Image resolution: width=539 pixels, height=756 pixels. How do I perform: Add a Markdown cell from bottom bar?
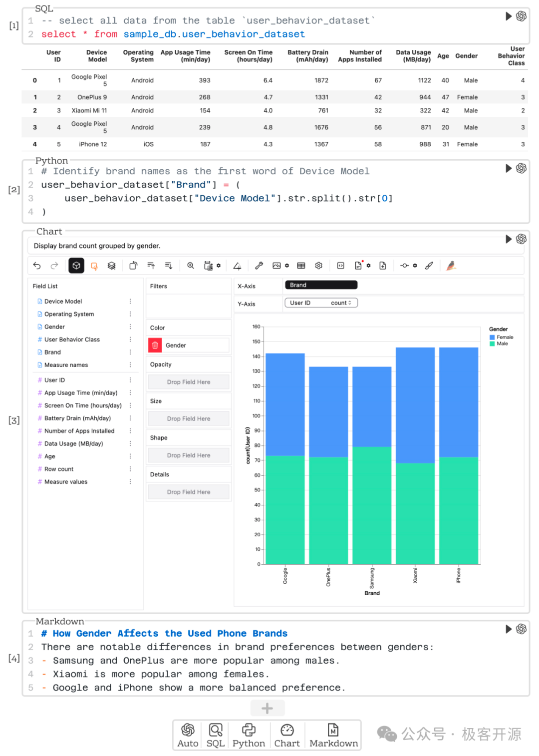(333, 736)
